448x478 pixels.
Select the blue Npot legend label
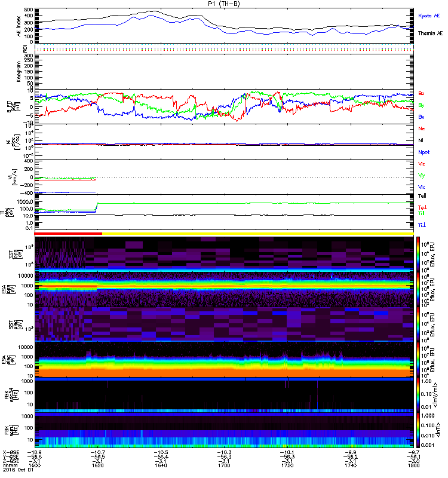424,152
